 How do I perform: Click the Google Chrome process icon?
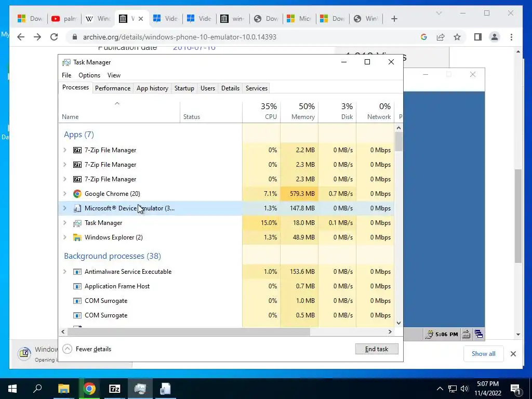click(x=77, y=194)
